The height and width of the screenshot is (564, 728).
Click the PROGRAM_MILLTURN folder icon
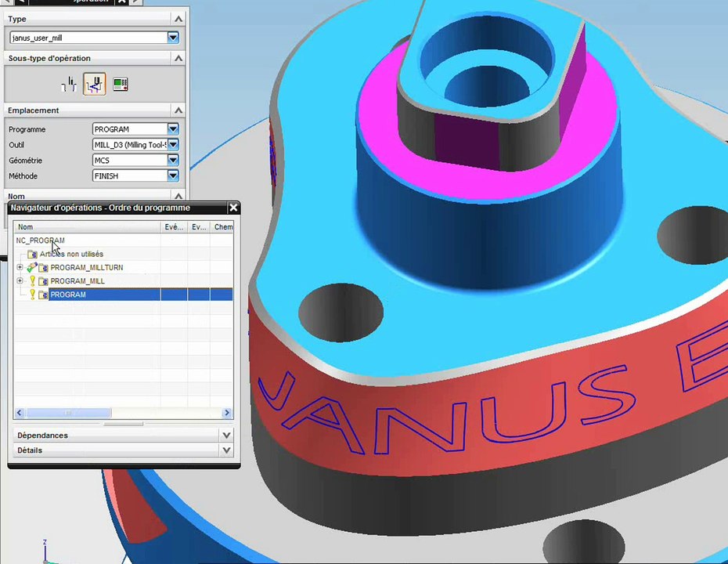[43, 268]
